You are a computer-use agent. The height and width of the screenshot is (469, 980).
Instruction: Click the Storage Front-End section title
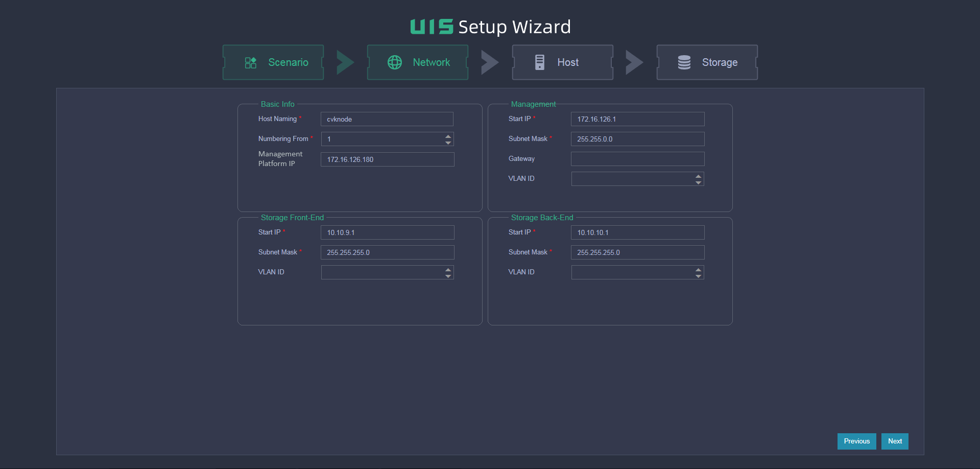[292, 218]
